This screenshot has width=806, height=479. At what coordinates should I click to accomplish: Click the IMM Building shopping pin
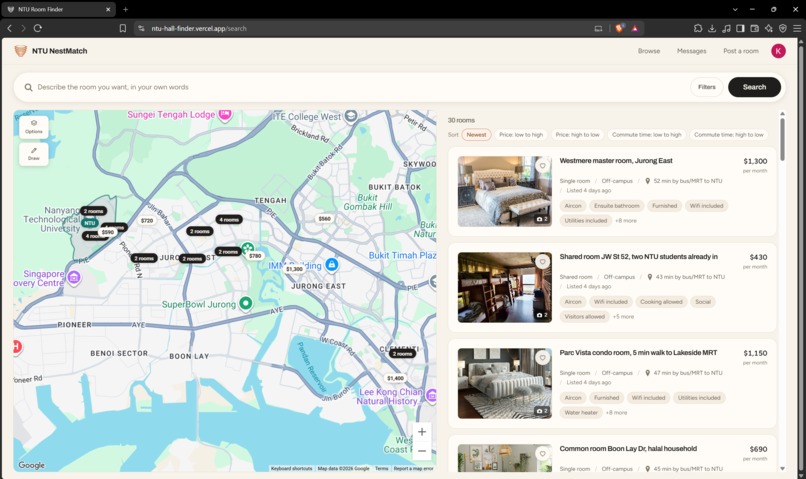pos(332,265)
